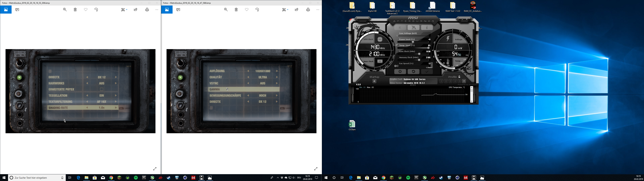Click save profile floppy disk icon
Image resolution: width=644 pixels, height=181 pixels.
pos(464,81)
